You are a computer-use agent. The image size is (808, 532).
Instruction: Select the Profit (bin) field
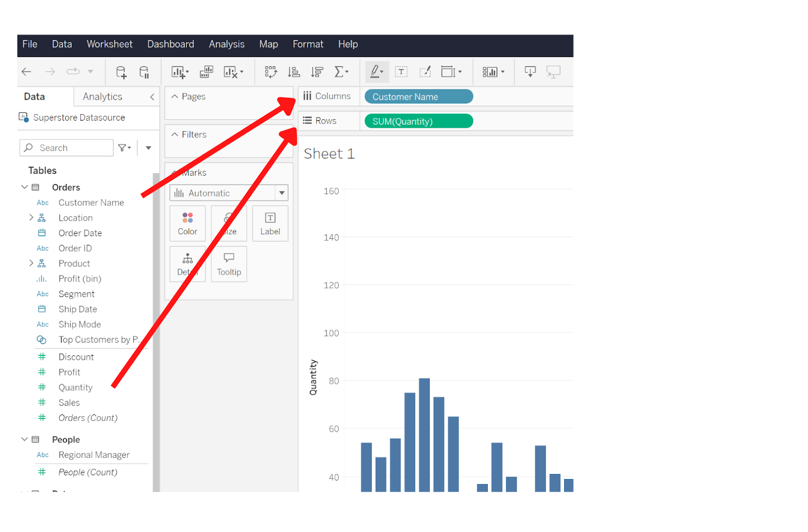(80, 279)
